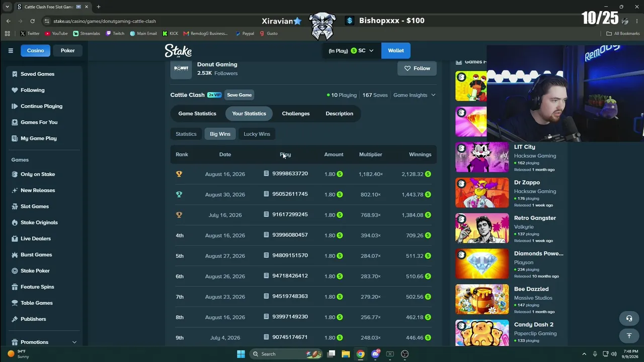644x362 pixels.
Task: Open a new browser tab
Action: (99, 7)
